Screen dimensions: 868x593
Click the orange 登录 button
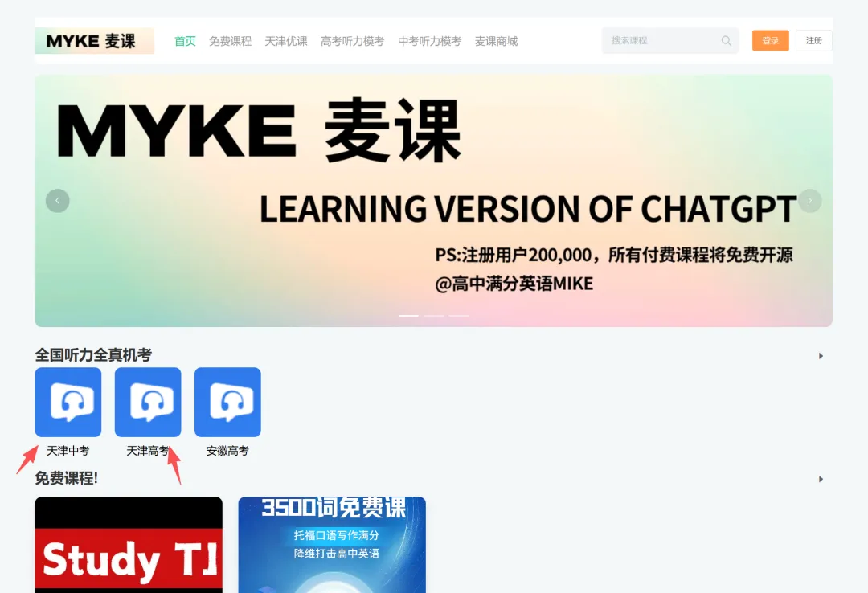[770, 40]
